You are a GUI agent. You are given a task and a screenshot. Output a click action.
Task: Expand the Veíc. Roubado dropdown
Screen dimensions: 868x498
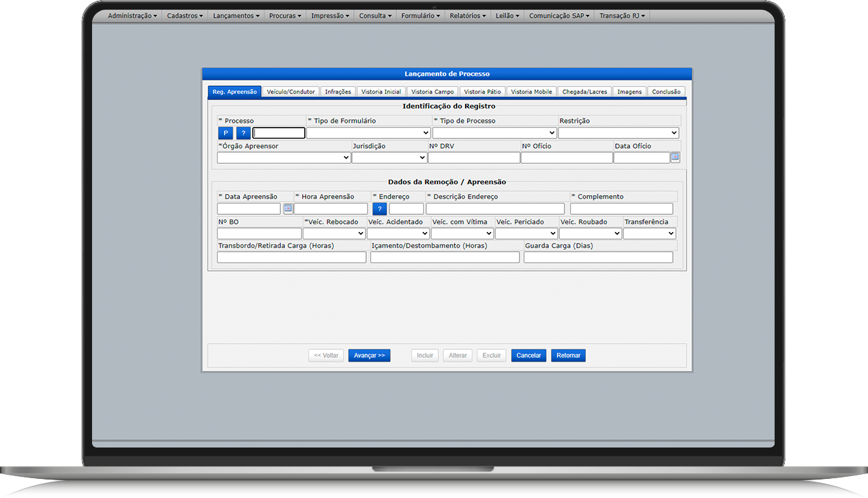pos(590,233)
